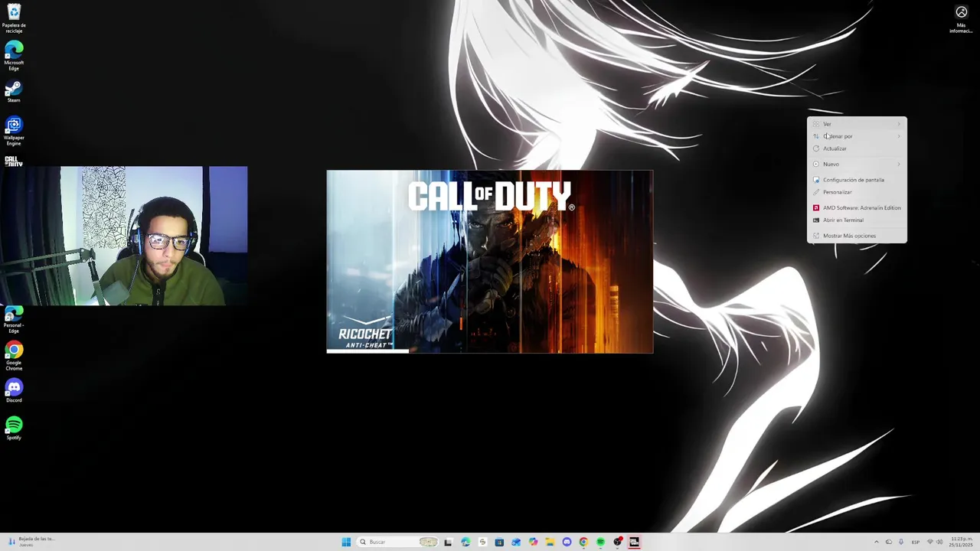Open Task View in the taskbar
Viewport: 980px width, 551px height.
448,542
